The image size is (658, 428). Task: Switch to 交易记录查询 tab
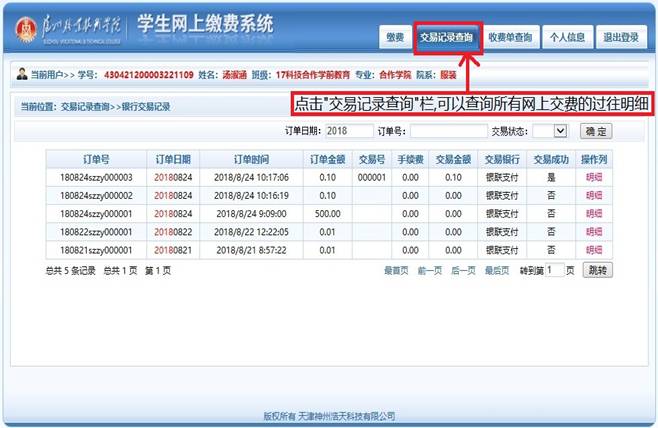click(x=447, y=38)
